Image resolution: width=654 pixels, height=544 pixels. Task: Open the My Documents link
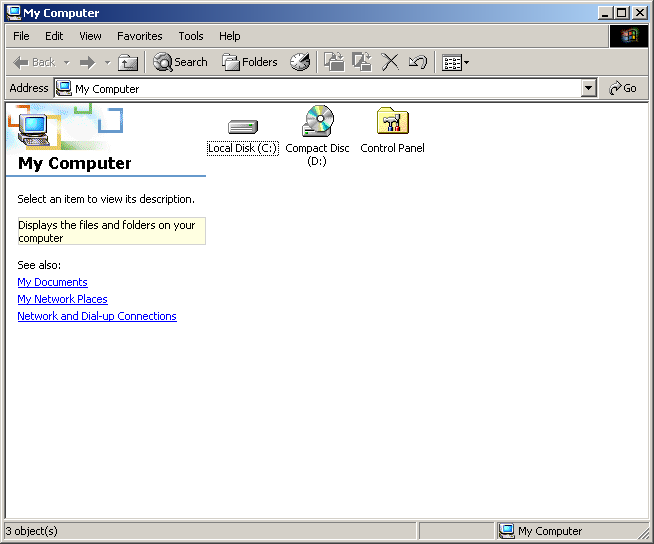tap(52, 282)
